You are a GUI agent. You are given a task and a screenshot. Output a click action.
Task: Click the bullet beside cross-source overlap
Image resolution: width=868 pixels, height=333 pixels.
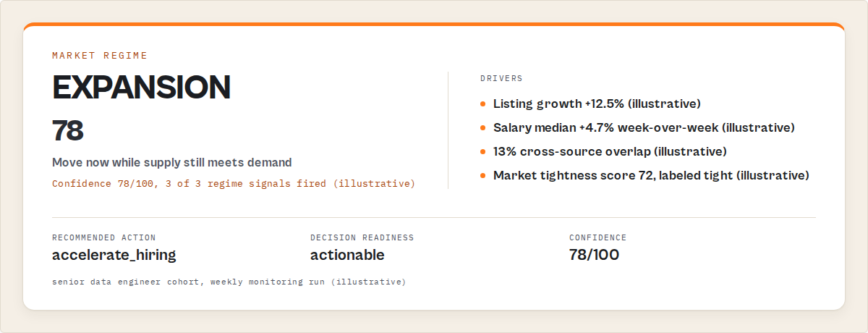click(x=482, y=152)
